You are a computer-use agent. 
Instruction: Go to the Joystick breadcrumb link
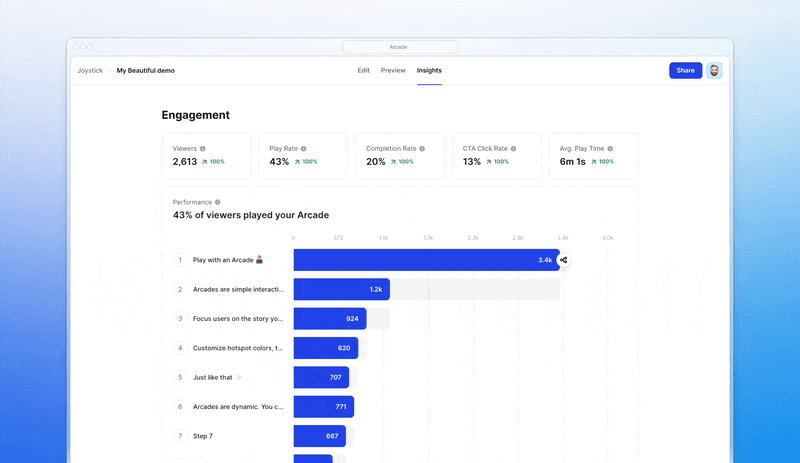pyautogui.click(x=90, y=70)
